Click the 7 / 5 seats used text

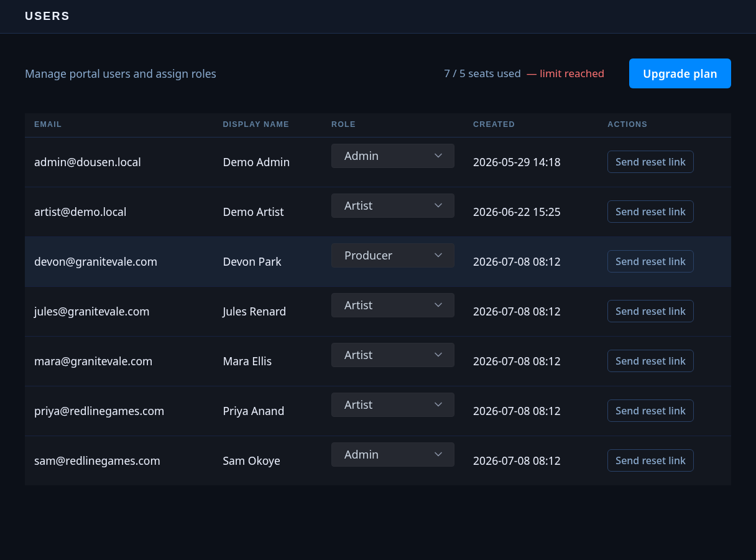tap(482, 73)
